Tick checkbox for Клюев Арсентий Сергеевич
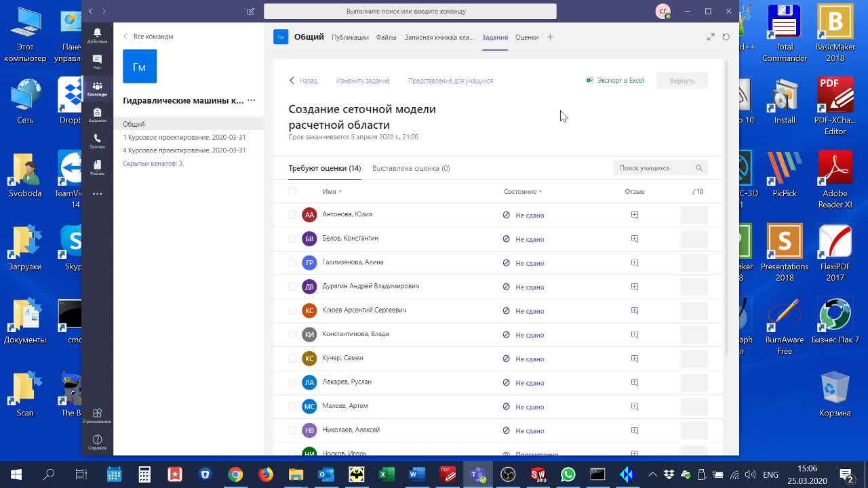This screenshot has width=868, height=488. point(292,310)
